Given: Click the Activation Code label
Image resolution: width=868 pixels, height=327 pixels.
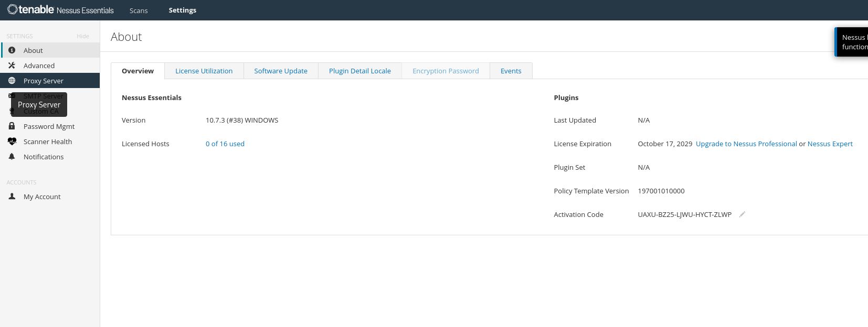Looking at the screenshot, I should [x=578, y=214].
